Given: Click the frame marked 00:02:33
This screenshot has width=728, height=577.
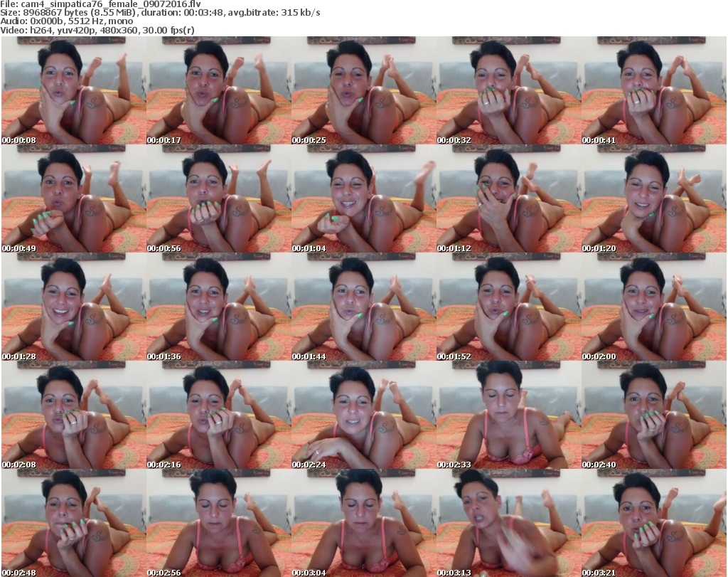Looking at the screenshot, I should pos(509,415).
